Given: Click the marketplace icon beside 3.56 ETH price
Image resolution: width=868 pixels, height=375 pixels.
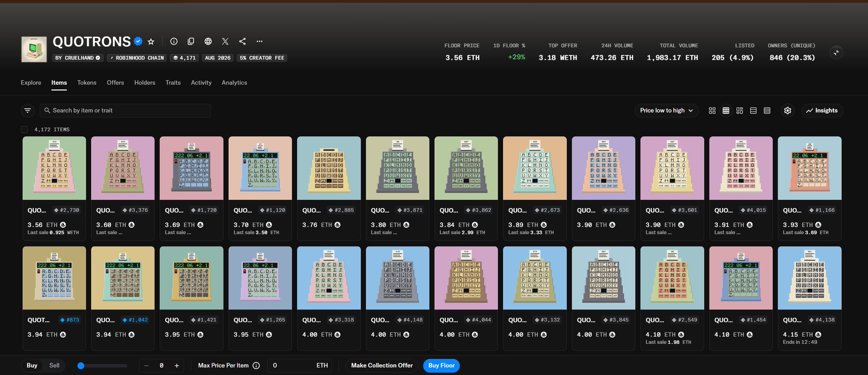Looking at the screenshot, I should tap(63, 225).
